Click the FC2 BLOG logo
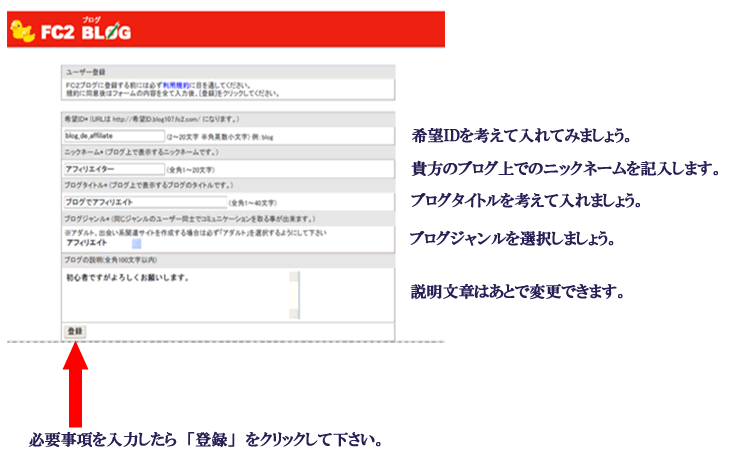The height and width of the screenshot is (460, 750). [86, 29]
